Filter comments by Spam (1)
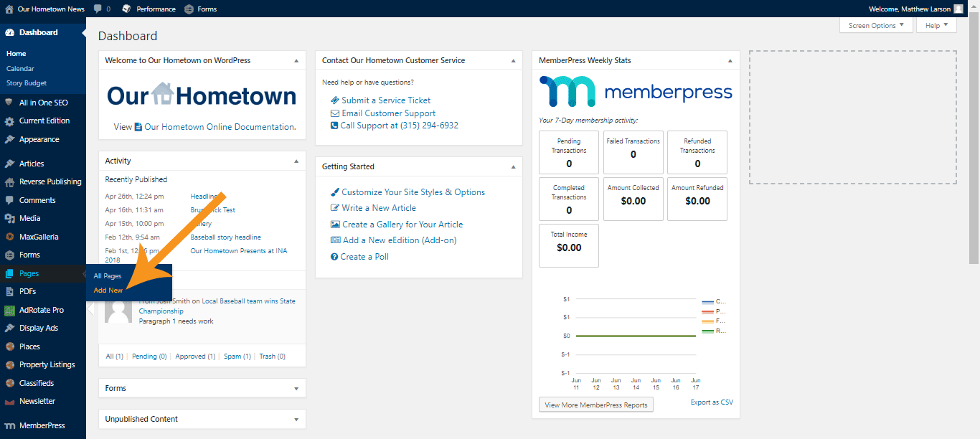The height and width of the screenshot is (439, 980). [237, 357]
